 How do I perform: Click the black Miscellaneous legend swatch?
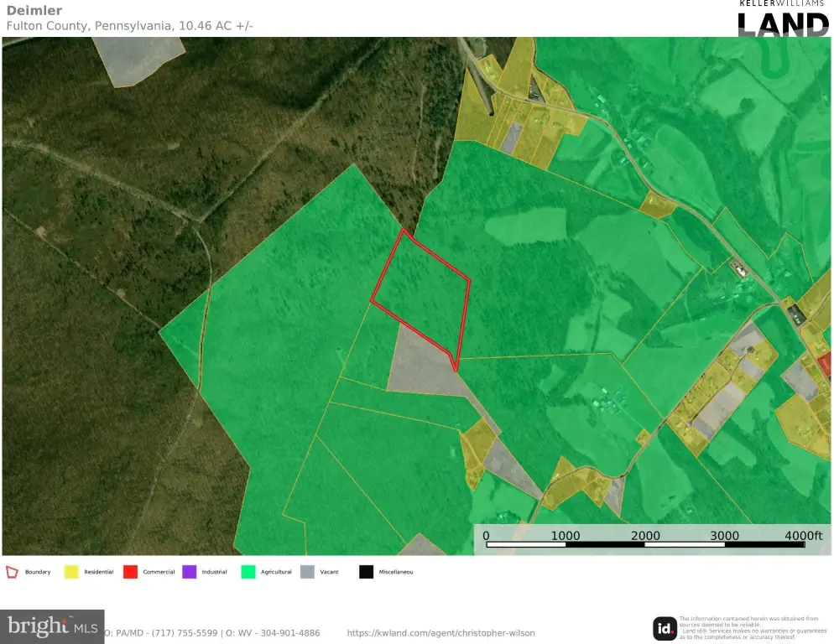pos(366,572)
